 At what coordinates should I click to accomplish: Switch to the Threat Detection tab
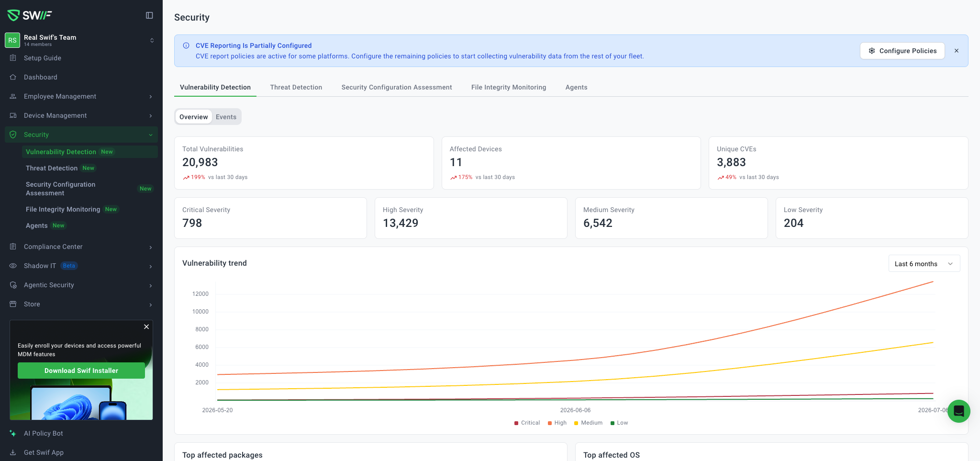[x=296, y=87]
